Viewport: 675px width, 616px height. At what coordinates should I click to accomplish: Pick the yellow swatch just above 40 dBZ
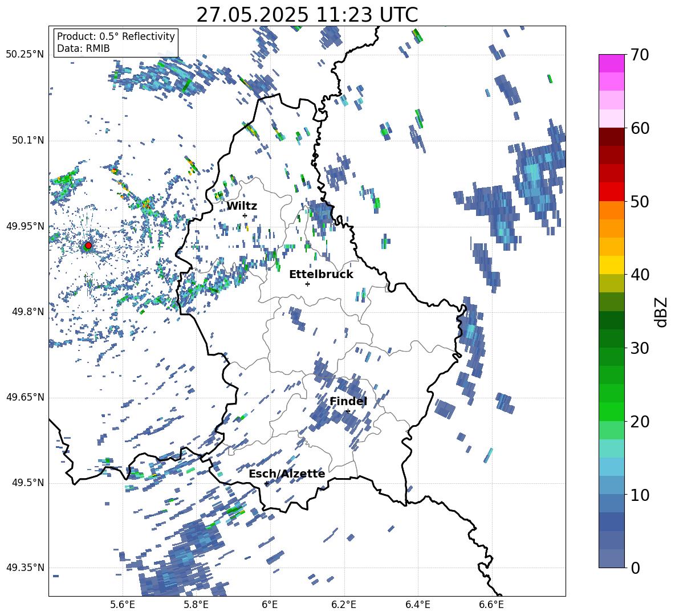[x=611, y=265]
